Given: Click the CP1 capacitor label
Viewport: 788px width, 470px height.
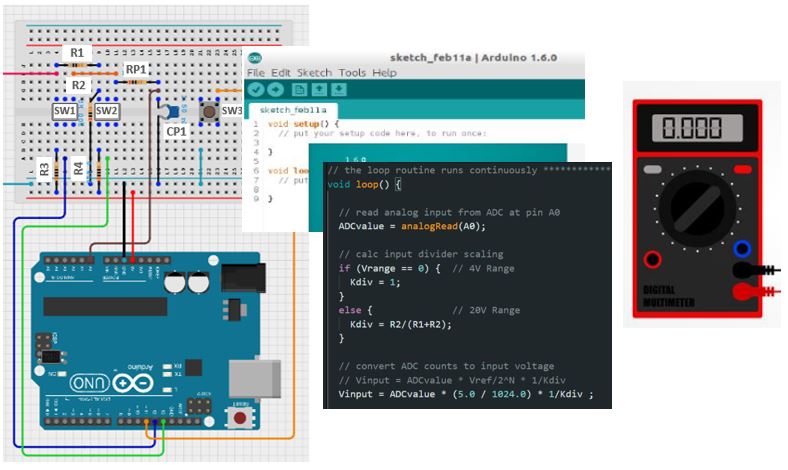Looking at the screenshot, I should [x=176, y=132].
